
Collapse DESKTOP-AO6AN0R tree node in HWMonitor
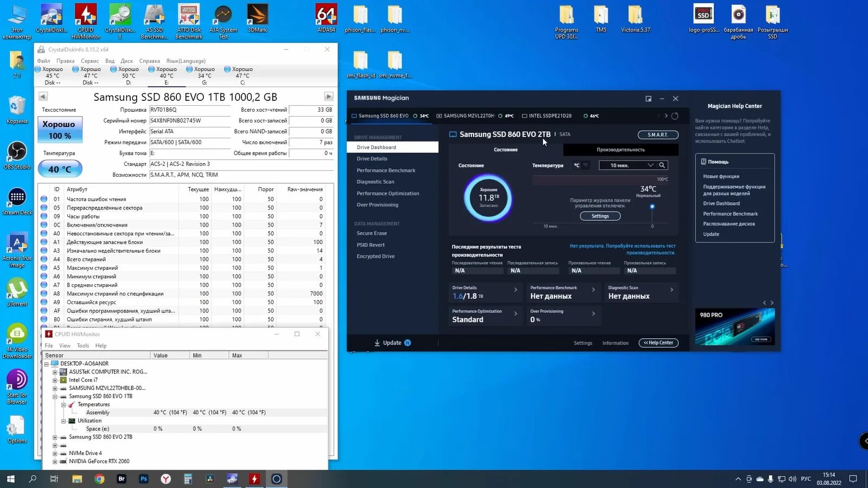(x=46, y=364)
